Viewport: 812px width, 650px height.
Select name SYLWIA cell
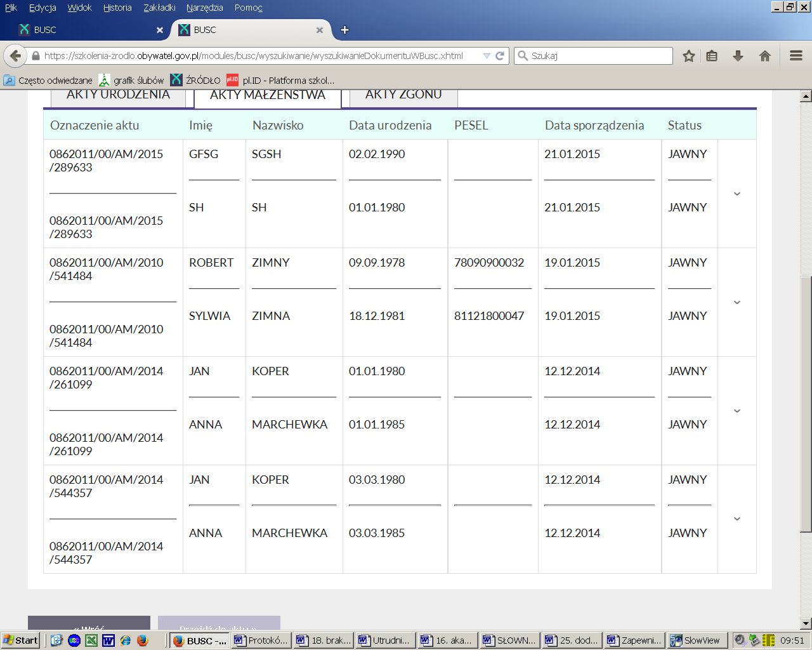pyautogui.click(x=209, y=315)
